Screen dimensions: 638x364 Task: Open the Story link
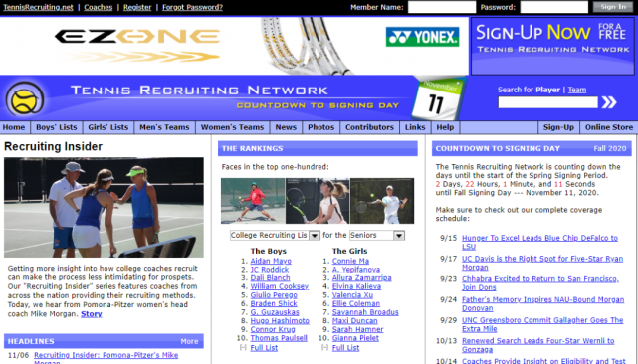coord(92,314)
